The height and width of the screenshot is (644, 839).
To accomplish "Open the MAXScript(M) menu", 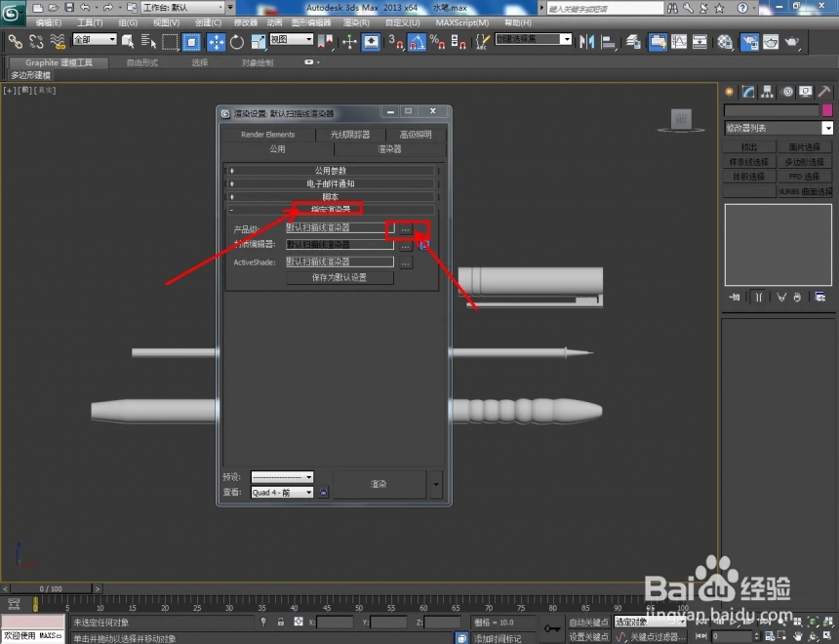I will click(461, 22).
